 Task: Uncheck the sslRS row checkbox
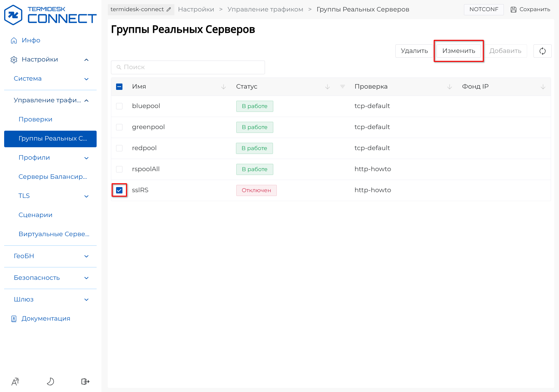(119, 190)
